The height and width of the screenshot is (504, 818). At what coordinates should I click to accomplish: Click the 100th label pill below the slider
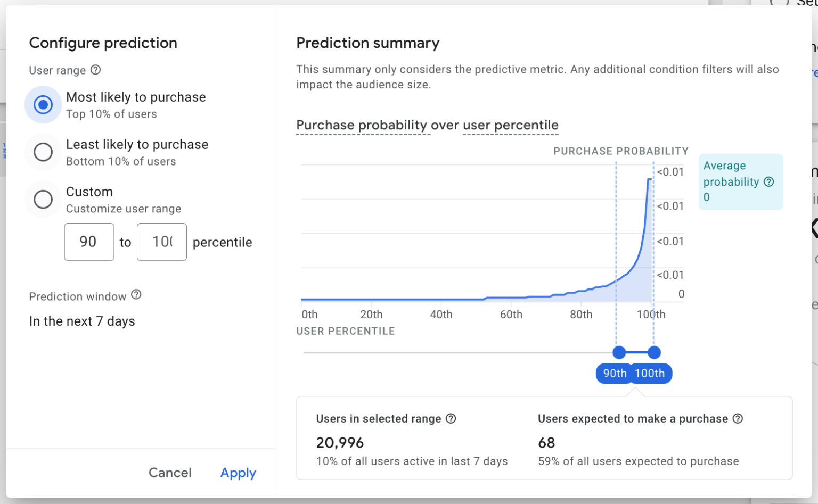tap(651, 373)
